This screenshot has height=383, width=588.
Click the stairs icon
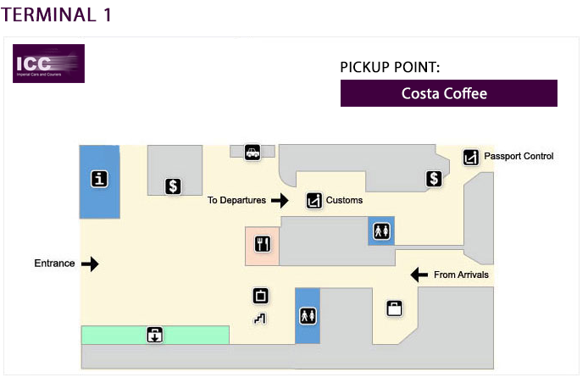tap(260, 319)
